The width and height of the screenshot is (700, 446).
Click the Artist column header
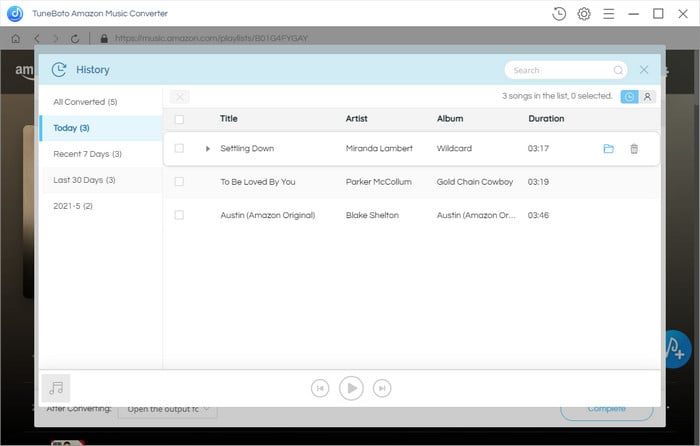[x=356, y=119]
